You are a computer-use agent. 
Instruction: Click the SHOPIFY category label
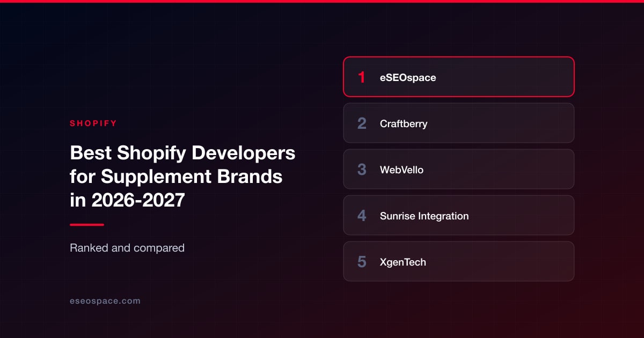(93, 123)
